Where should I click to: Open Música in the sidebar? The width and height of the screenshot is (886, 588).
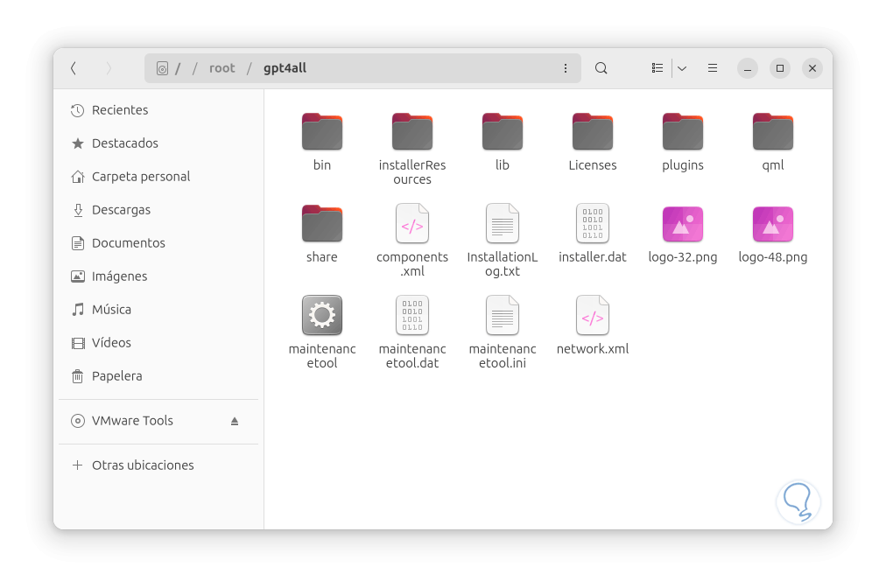coord(158,310)
